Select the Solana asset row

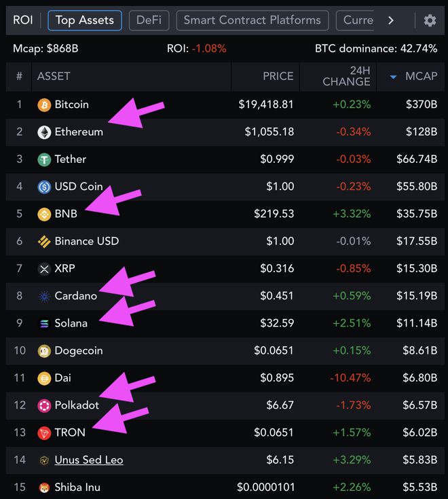click(x=225, y=323)
